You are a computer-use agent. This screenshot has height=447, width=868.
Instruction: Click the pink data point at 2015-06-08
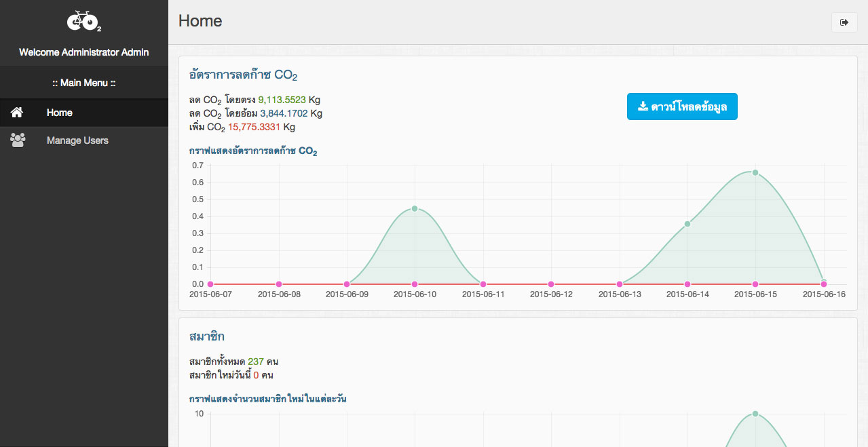click(x=279, y=284)
